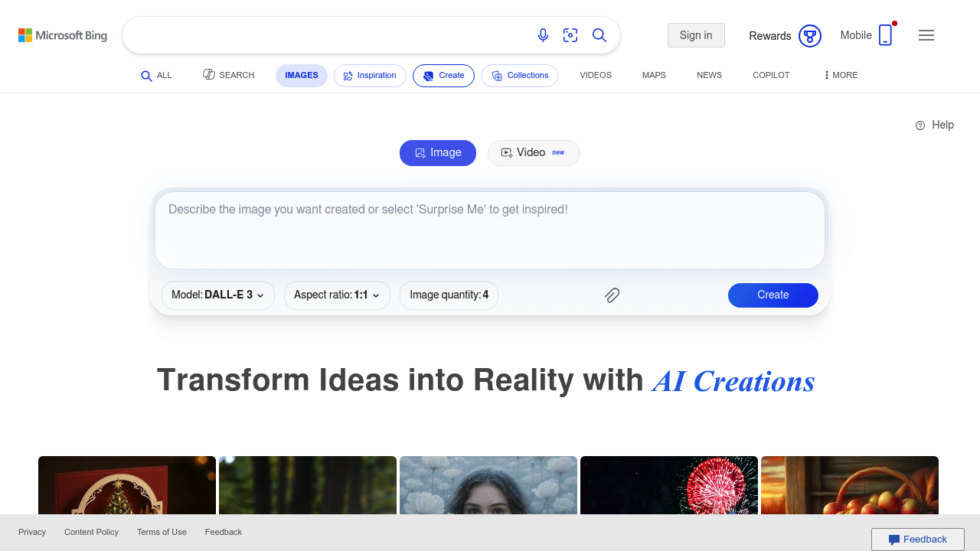The height and width of the screenshot is (551, 980).
Task: Open the Aspect ratio 1:1 dropdown
Action: [337, 295]
